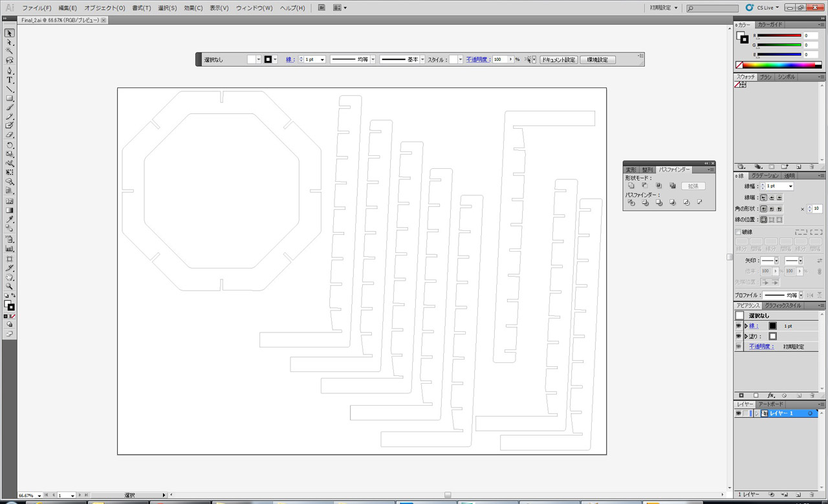
Task: Align stroke to inside in 線の位置
Action: point(772,220)
